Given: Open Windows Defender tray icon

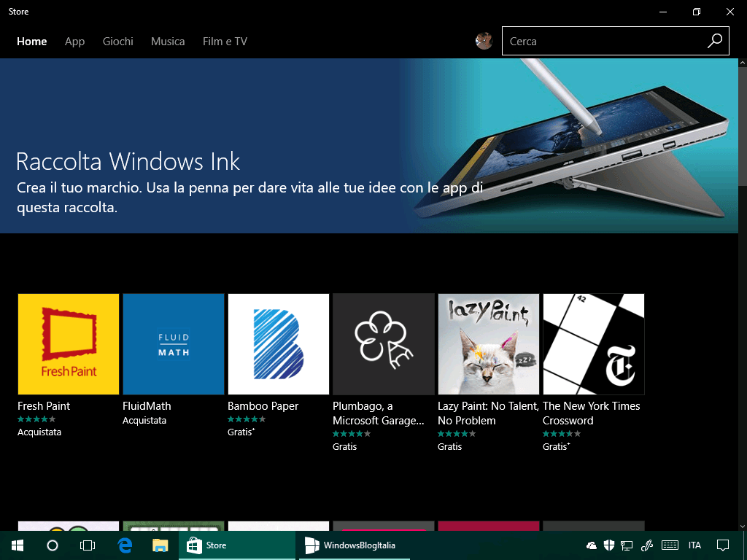Looking at the screenshot, I should tap(609, 545).
